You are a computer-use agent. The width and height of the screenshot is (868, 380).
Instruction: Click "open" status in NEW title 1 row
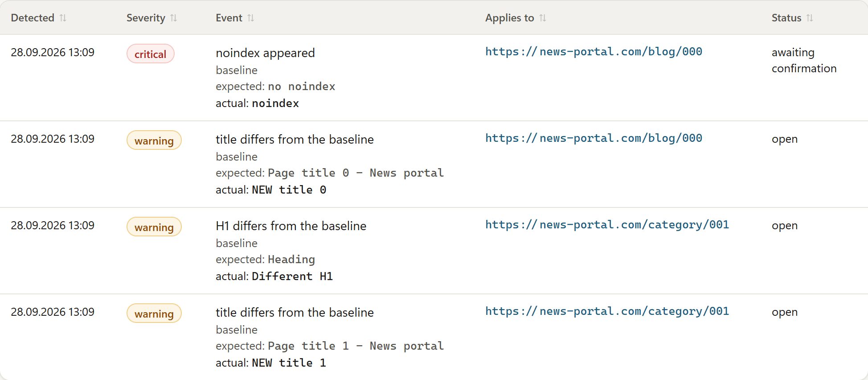click(785, 312)
